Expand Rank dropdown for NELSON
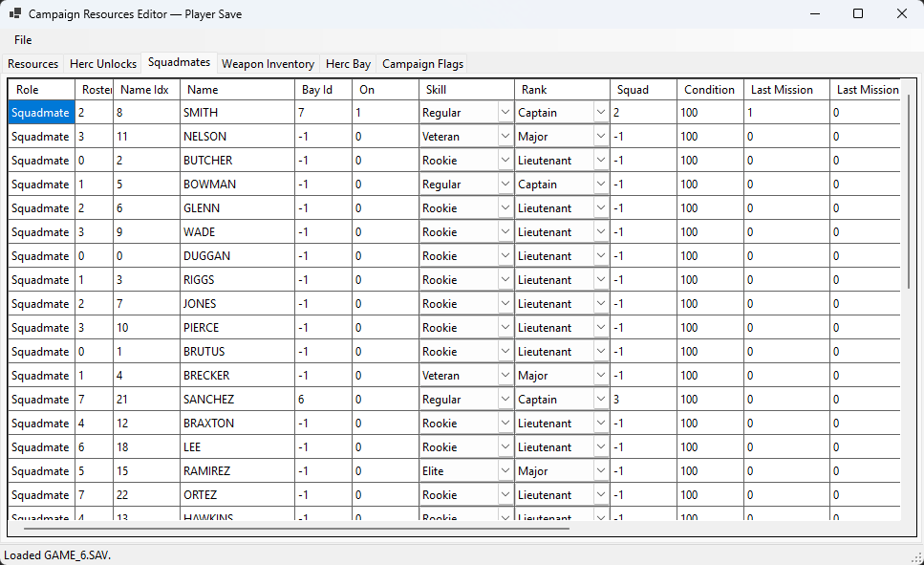This screenshot has height=565, width=924. point(600,137)
